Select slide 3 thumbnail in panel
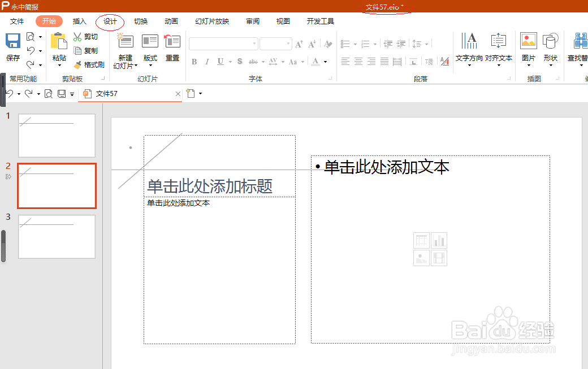Screen dimensions: 588x369 (57, 236)
